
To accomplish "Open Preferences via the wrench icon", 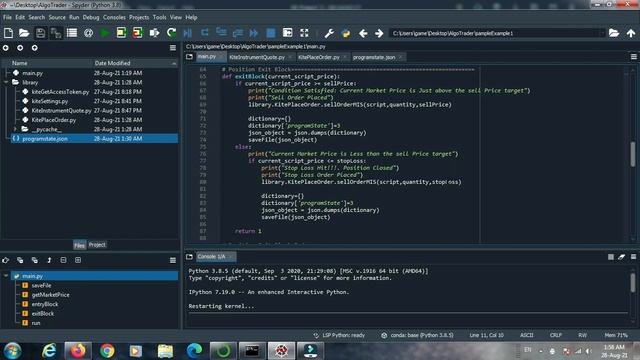I will click(x=329, y=33).
